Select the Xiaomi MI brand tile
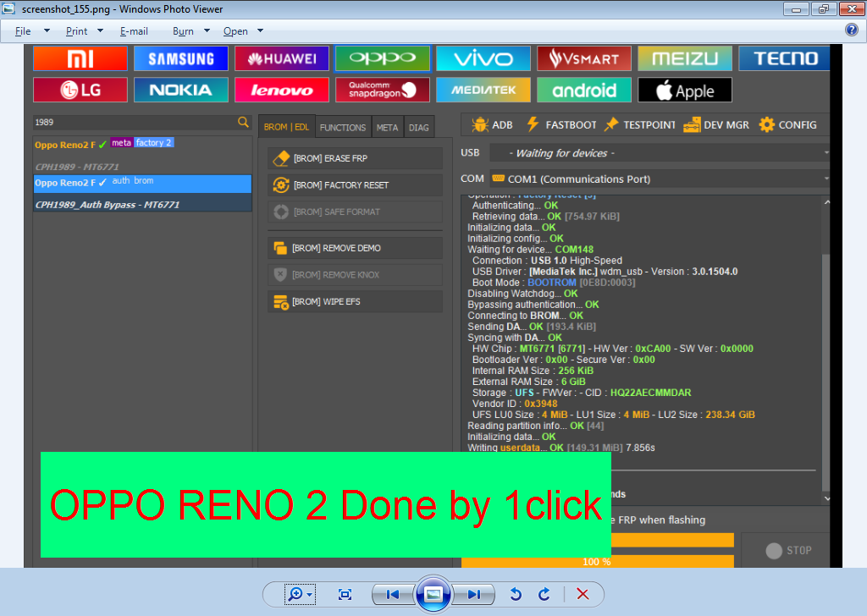 [x=80, y=58]
